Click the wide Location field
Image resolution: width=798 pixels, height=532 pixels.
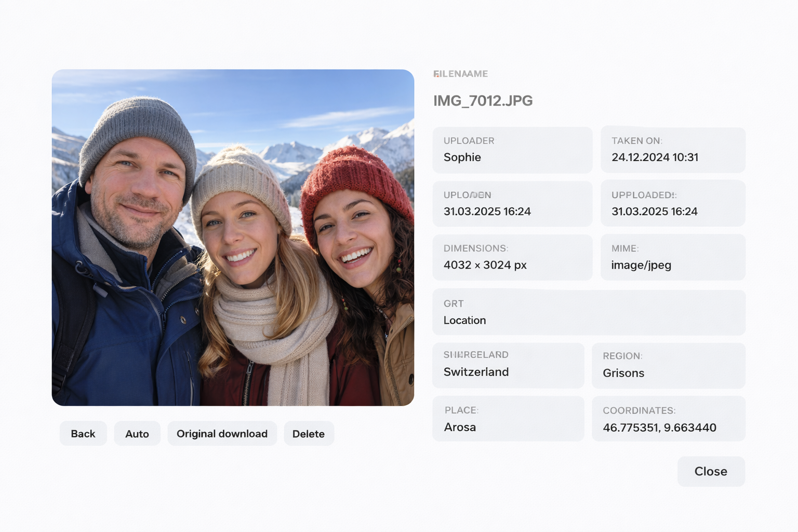pyautogui.click(x=589, y=313)
